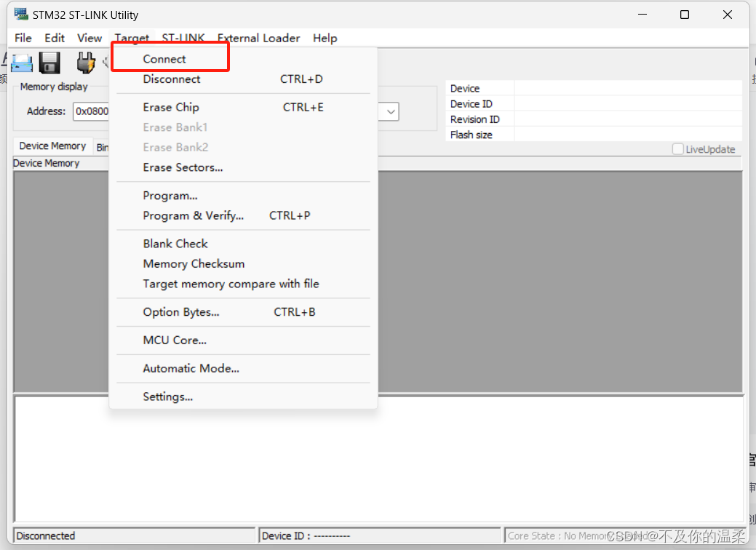Open the Edit menu
Screen dimensions: 756x550
click(55, 38)
